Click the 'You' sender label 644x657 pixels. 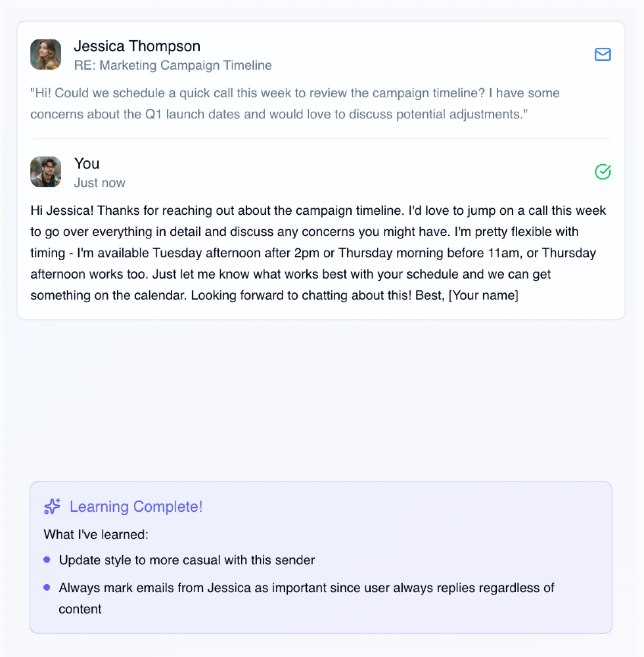coord(87,164)
